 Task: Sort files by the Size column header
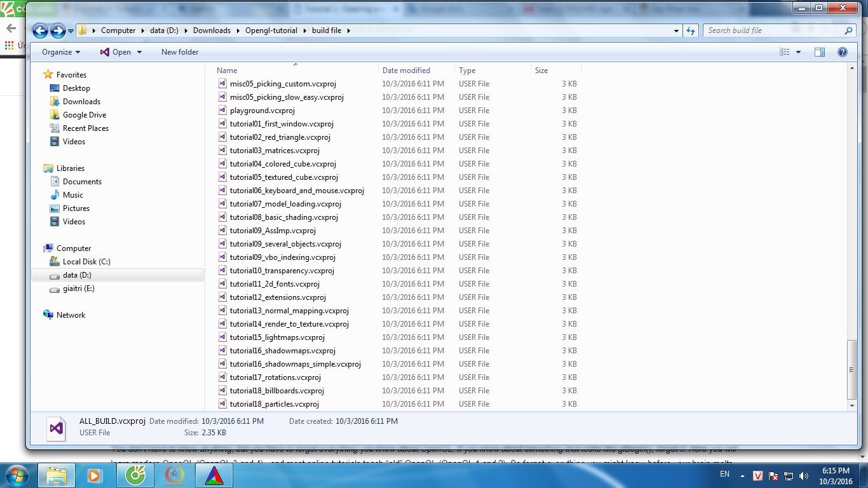[x=541, y=71]
